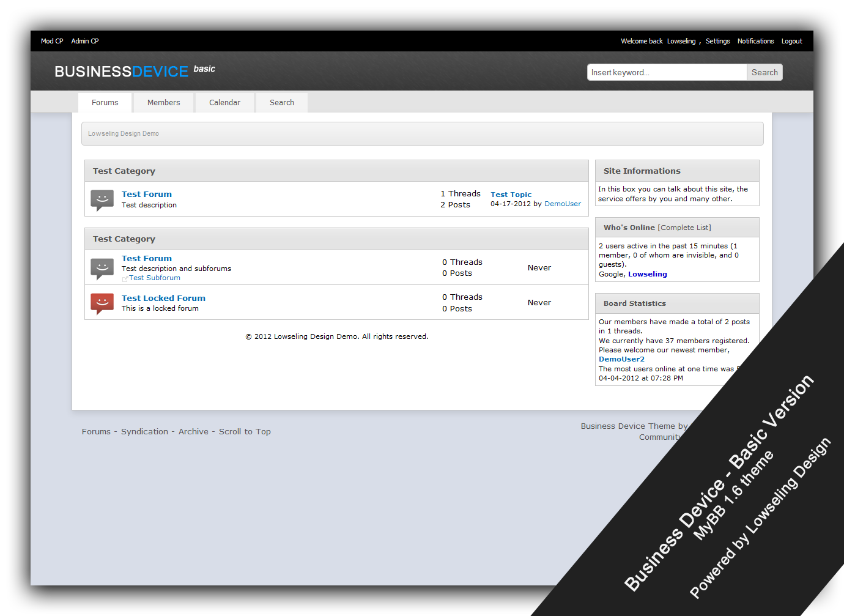Show the Complete List of online users
844x616 pixels.
coord(684,228)
